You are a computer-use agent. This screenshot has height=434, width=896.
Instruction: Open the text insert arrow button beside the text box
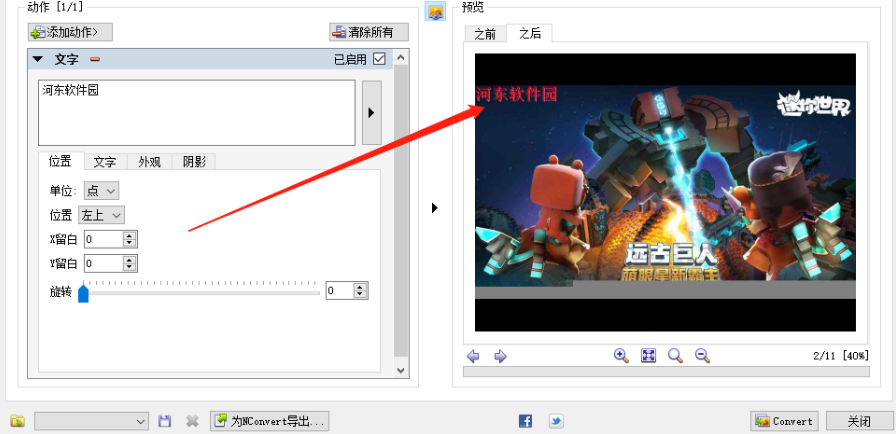point(371,112)
